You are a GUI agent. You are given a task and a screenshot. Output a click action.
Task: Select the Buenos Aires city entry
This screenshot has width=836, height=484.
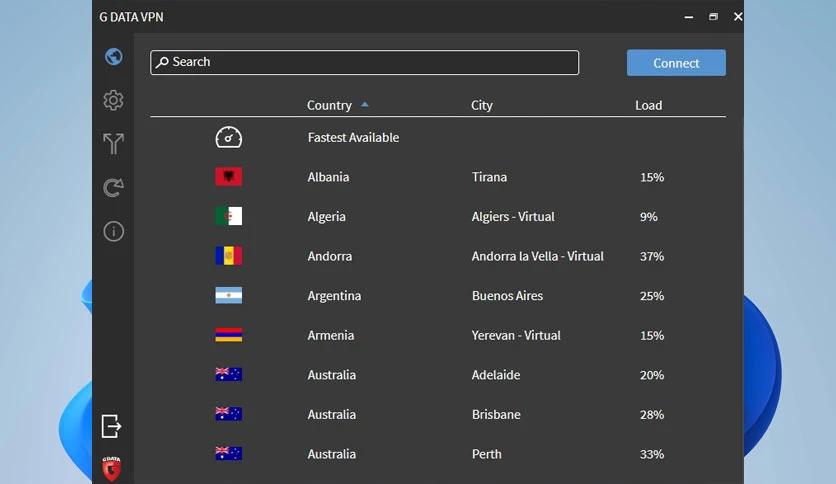click(x=507, y=295)
